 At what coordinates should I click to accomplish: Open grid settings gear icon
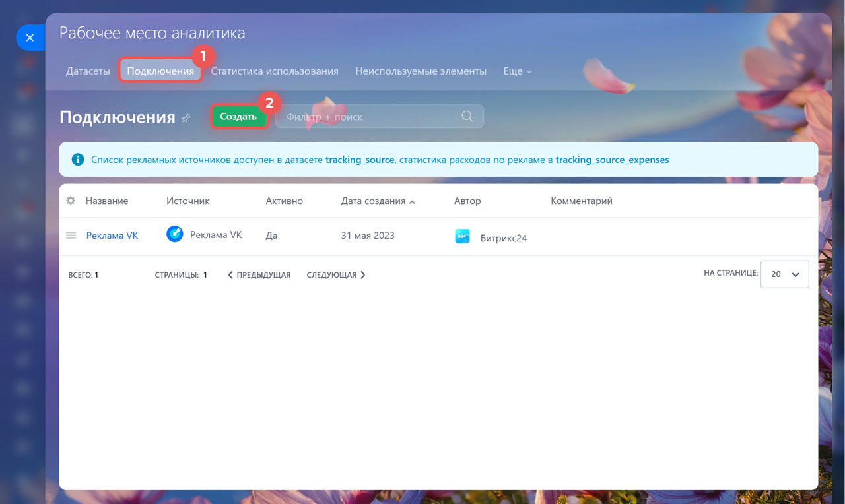click(71, 201)
